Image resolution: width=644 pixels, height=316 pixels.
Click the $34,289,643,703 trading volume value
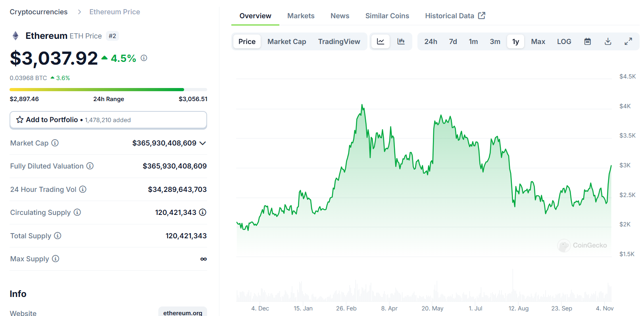177,190
